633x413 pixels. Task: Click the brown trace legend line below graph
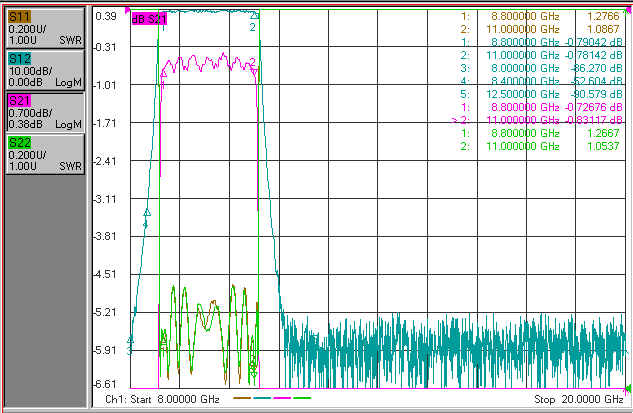click(x=242, y=398)
